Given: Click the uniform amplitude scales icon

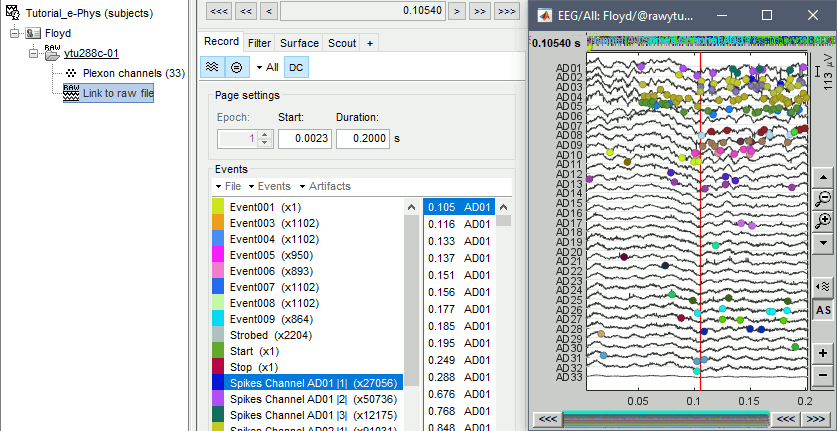Looking at the screenshot, I should (237, 67).
